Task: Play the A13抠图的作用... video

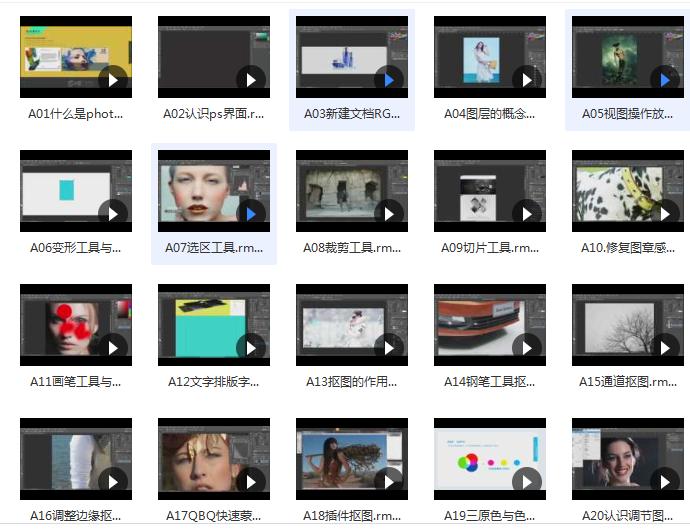Action: (x=389, y=348)
